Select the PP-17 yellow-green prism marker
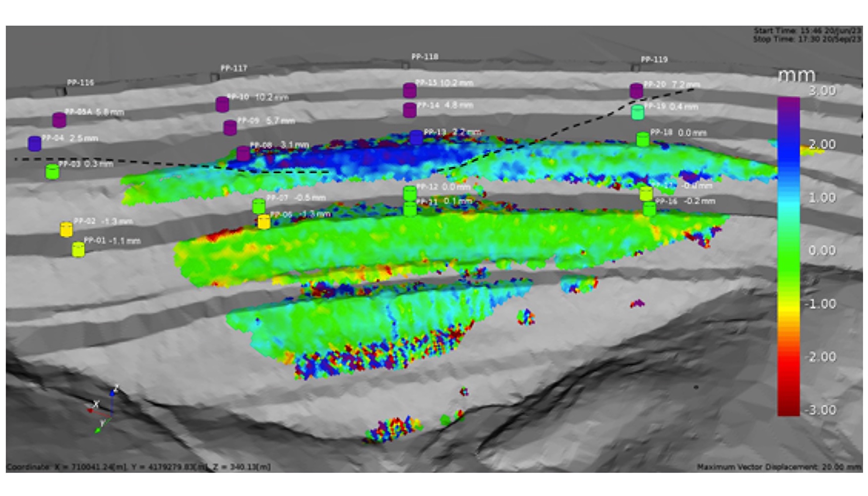Viewport: 868px width, 496px height. (646, 193)
